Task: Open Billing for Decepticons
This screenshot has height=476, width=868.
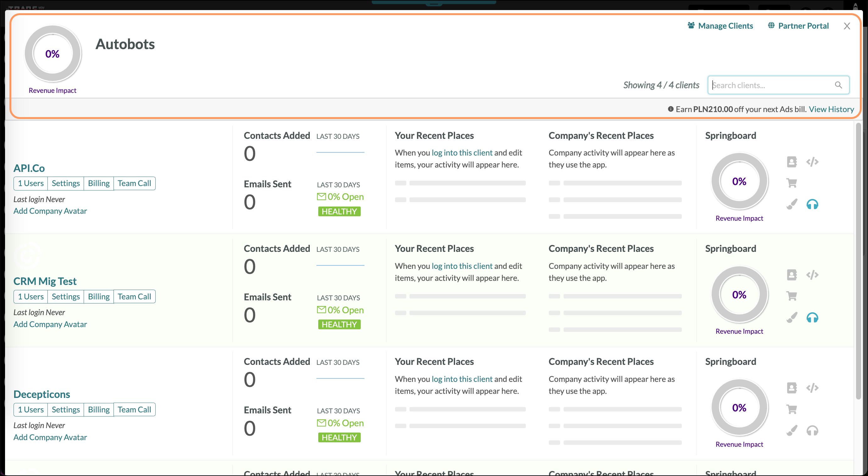Action: tap(99, 410)
